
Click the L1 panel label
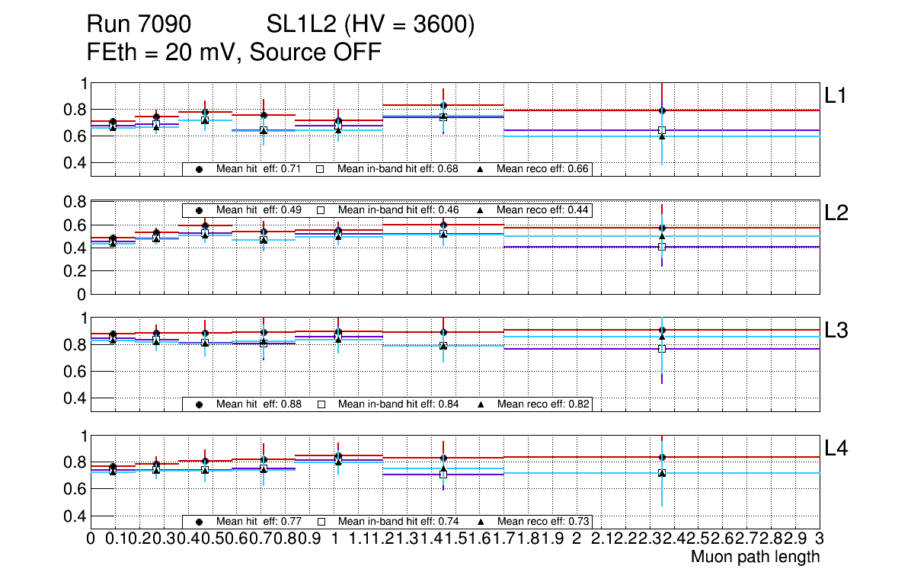[836, 96]
